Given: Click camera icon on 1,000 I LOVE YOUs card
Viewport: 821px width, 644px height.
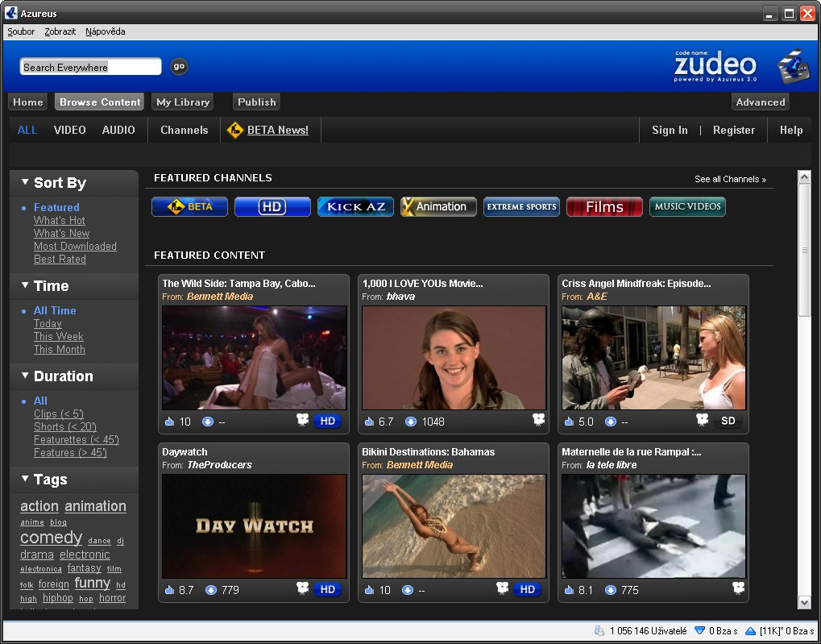Looking at the screenshot, I should point(539,420).
